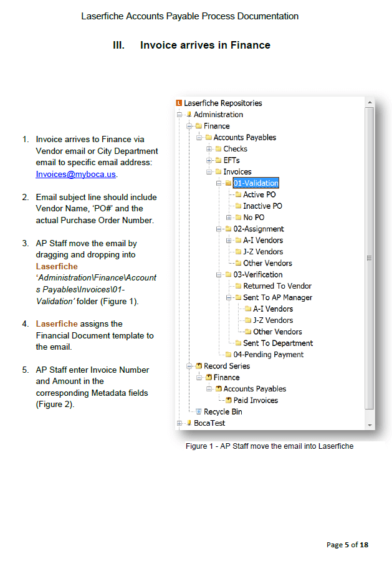Select Accounts Payables label under Record Series

[x=255, y=389]
